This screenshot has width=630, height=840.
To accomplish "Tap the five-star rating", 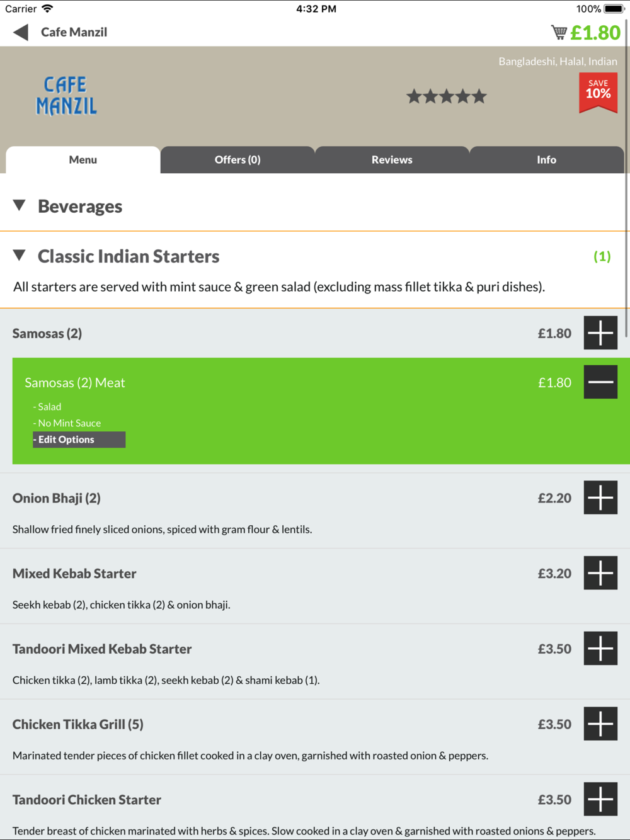I will tap(447, 96).
